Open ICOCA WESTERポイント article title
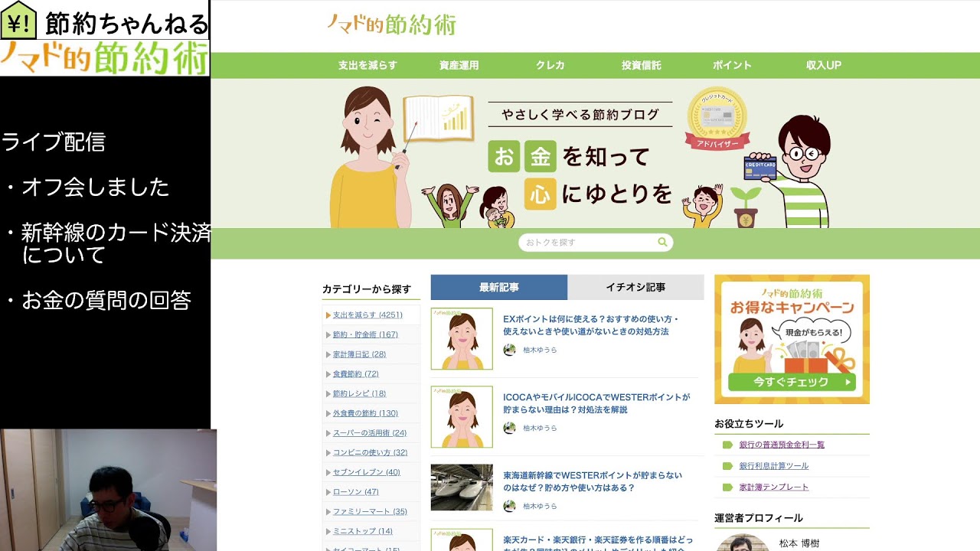This screenshot has height=551, width=980. (x=596, y=403)
